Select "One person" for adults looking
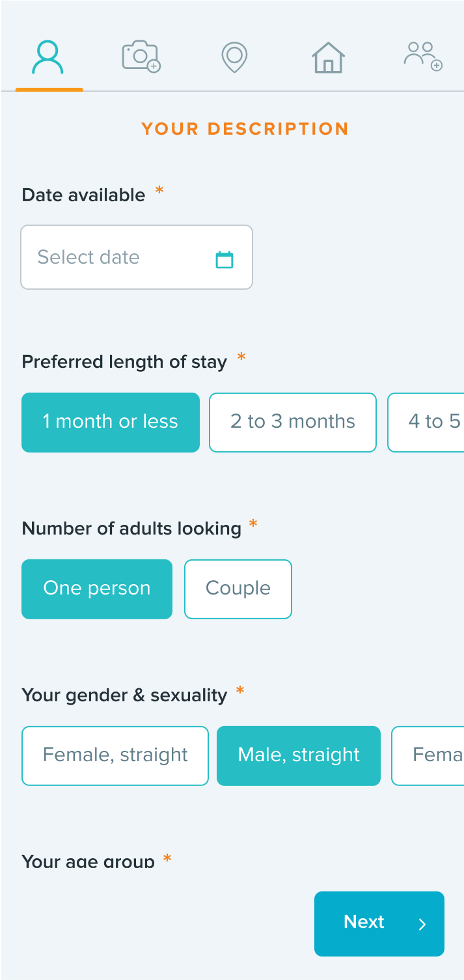Viewport: 464px width, 980px height. [97, 589]
